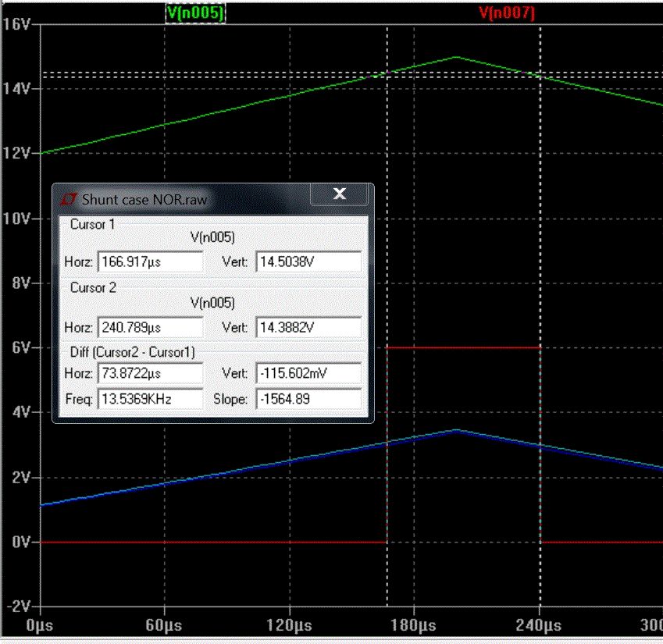Click the V(n005) green trace label
Viewport: 663px width, 644px height.
(195, 13)
